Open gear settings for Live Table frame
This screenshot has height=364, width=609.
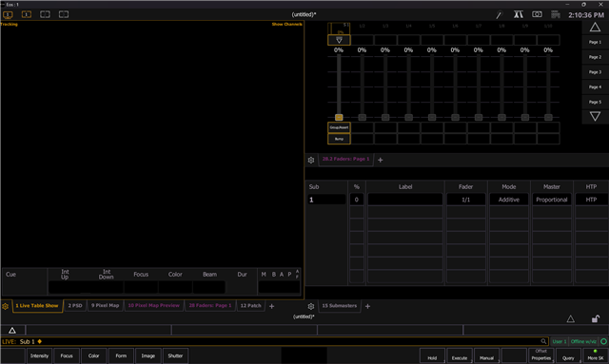point(5,306)
